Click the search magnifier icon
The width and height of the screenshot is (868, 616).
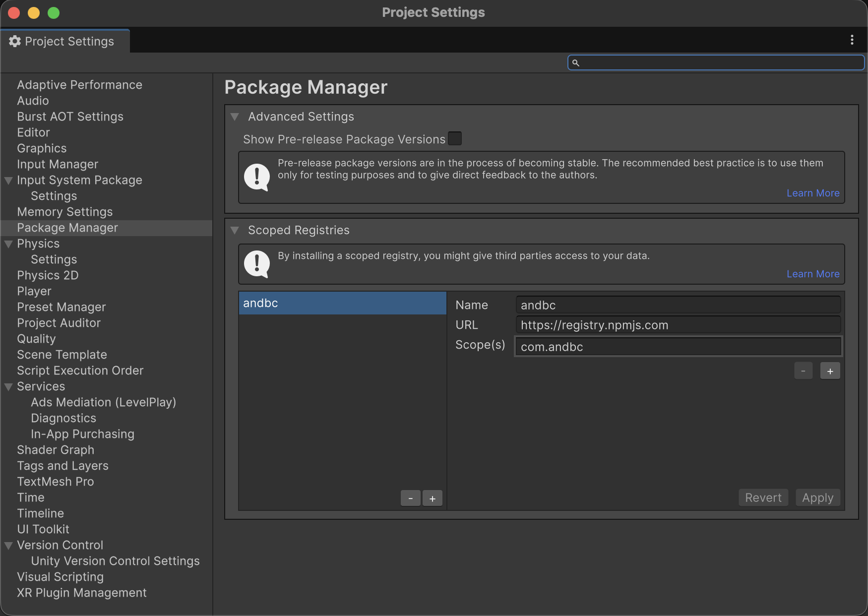[576, 62]
